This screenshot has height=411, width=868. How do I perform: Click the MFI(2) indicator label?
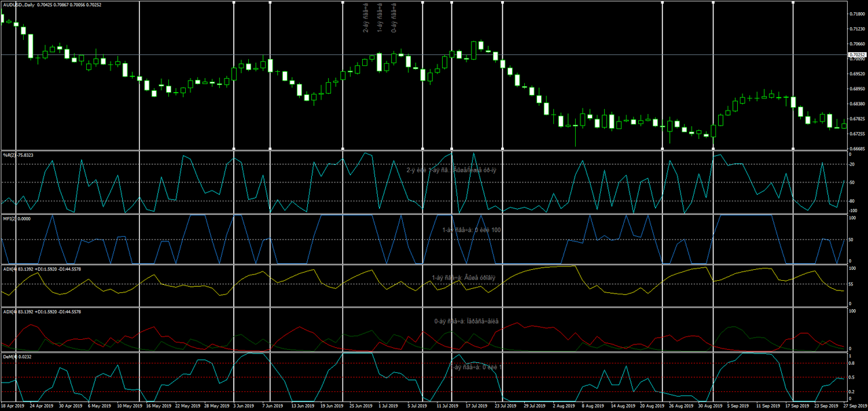[10, 218]
